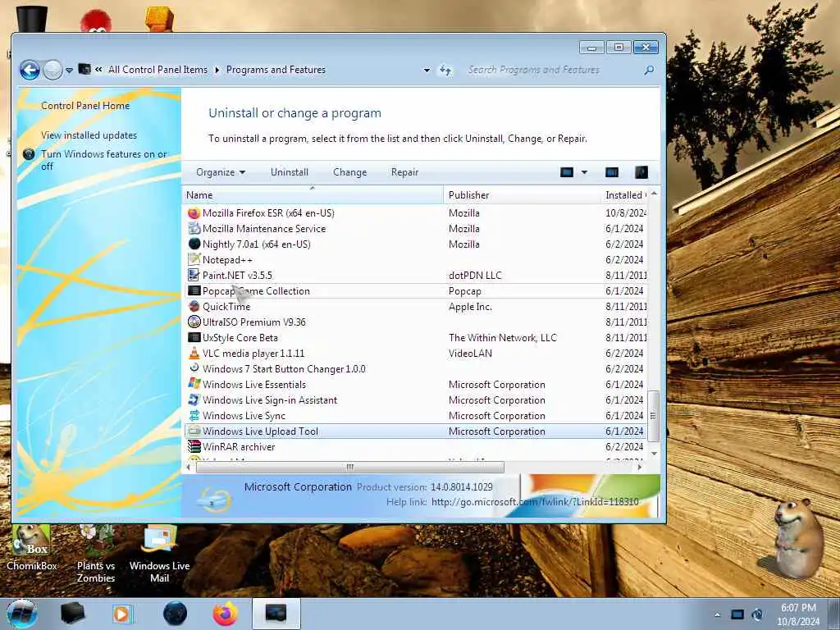
Task: Go to All Control Panel Items breadcrumb
Action: pyautogui.click(x=157, y=70)
